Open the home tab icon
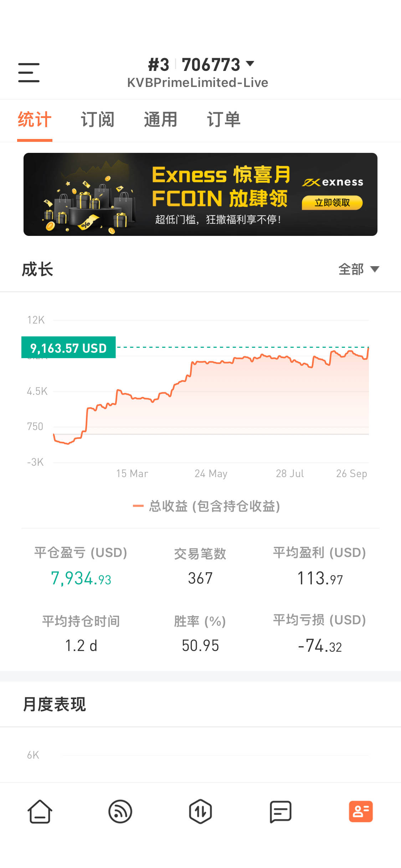Screen dimensions: 401x868 [x=40, y=811]
